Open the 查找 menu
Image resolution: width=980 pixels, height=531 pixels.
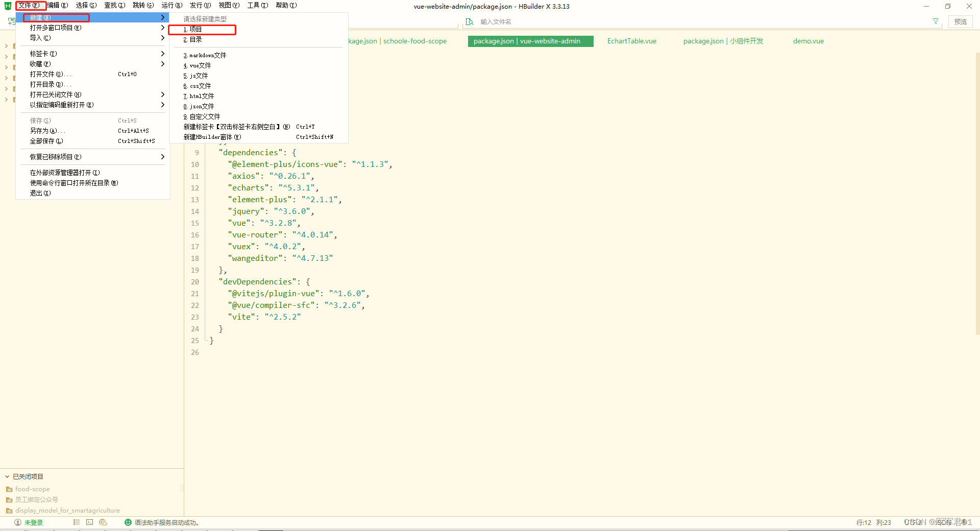(115, 6)
